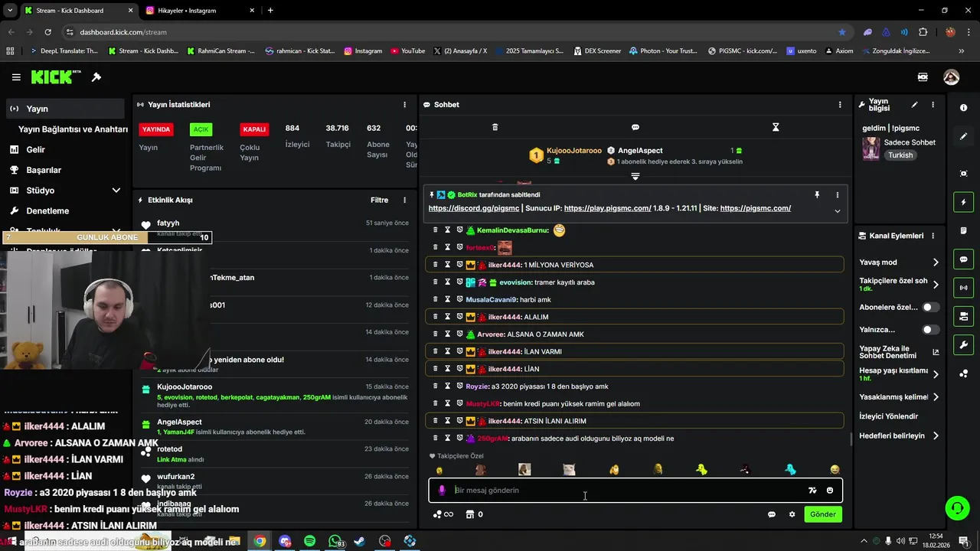Delete ilker4444's 1 MİLYONA VERİYOSA message
This screenshot has height=551, width=980.
point(436,265)
